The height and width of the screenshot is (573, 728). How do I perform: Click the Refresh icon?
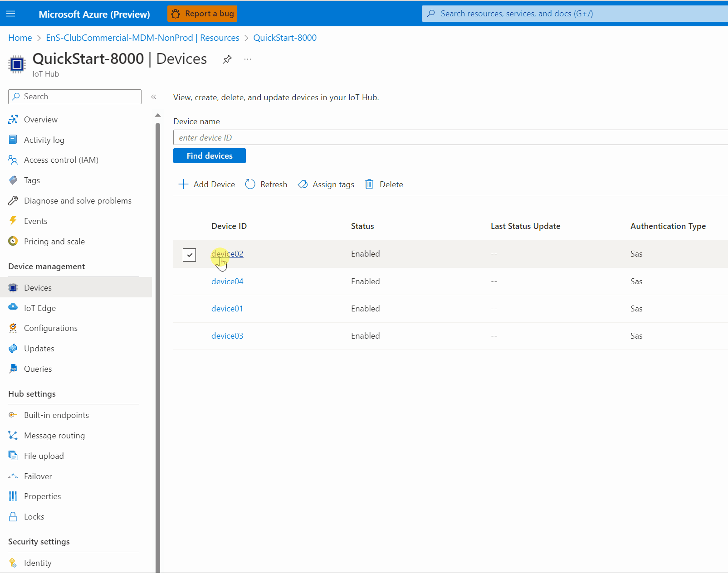250,184
